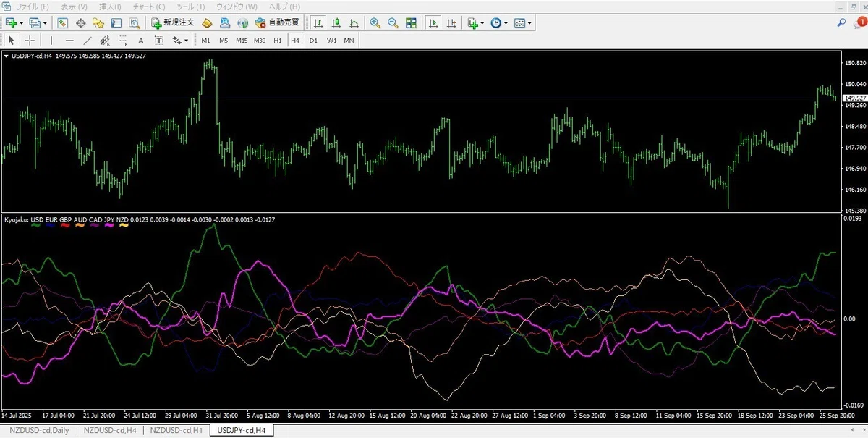Toggle chart auto scroll
Viewport: 868px width, 438px height.
(433, 23)
